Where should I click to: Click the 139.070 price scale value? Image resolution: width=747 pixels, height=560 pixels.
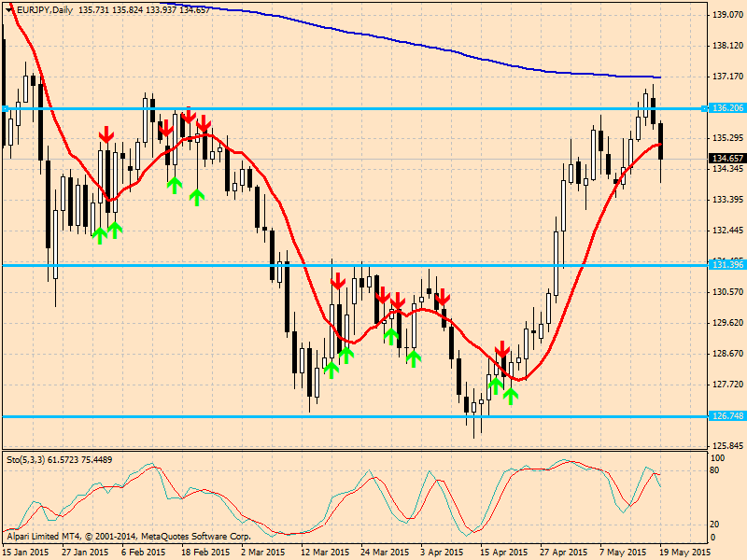click(727, 15)
